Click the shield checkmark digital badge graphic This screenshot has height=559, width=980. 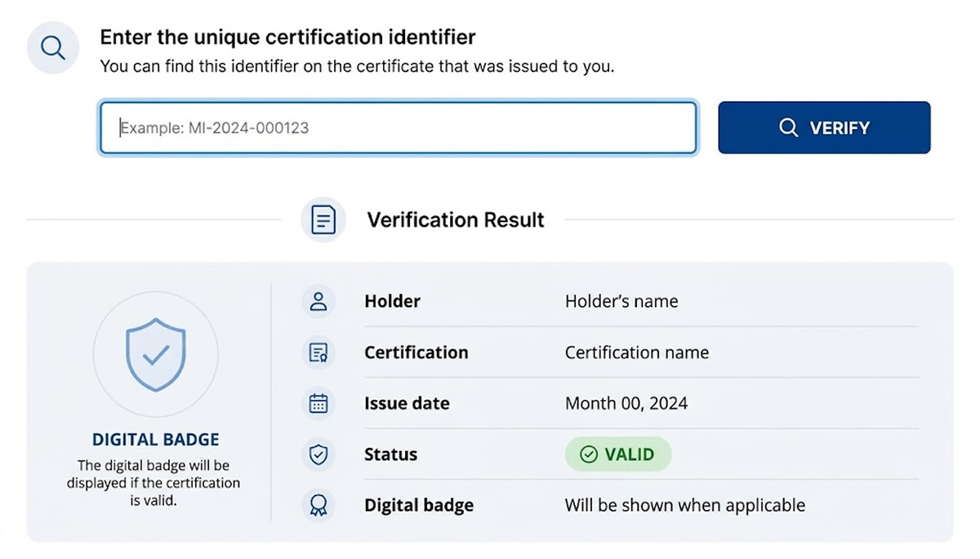point(156,353)
